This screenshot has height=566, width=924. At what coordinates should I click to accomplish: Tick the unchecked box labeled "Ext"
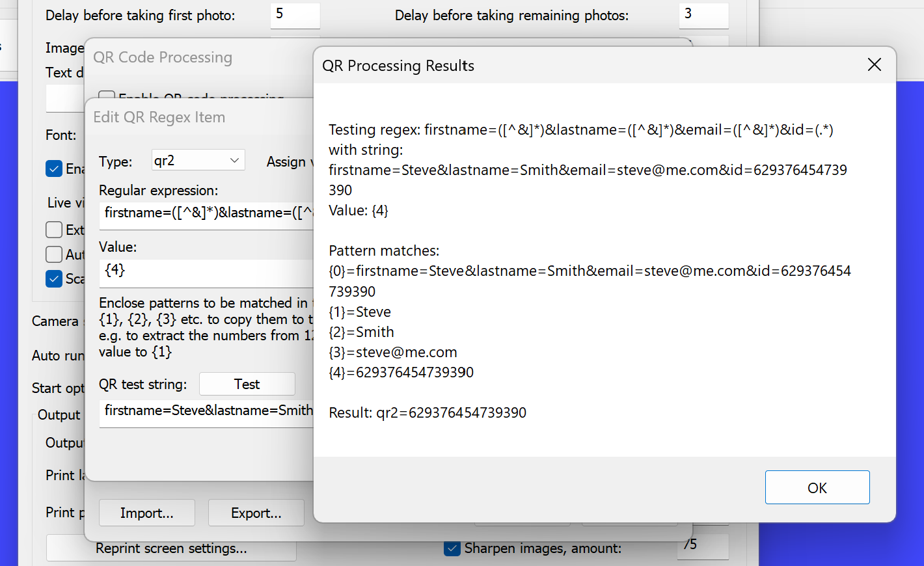(x=54, y=230)
